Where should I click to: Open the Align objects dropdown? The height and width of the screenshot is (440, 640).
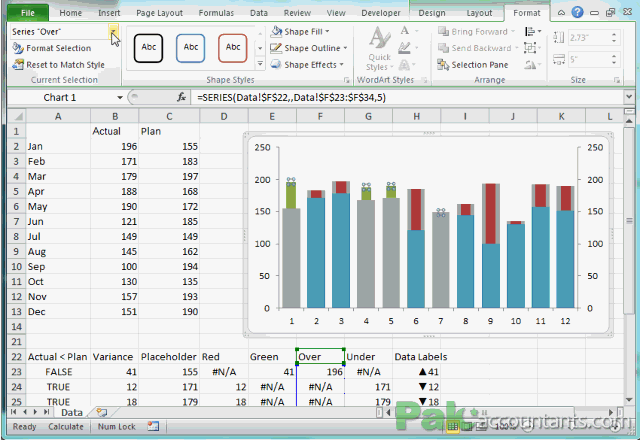tap(533, 31)
